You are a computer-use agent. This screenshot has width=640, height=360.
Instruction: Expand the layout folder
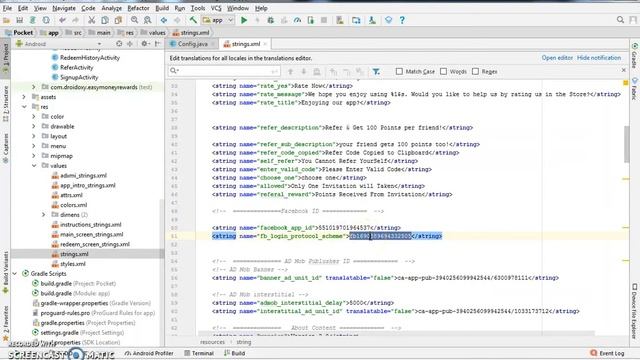coord(34,136)
